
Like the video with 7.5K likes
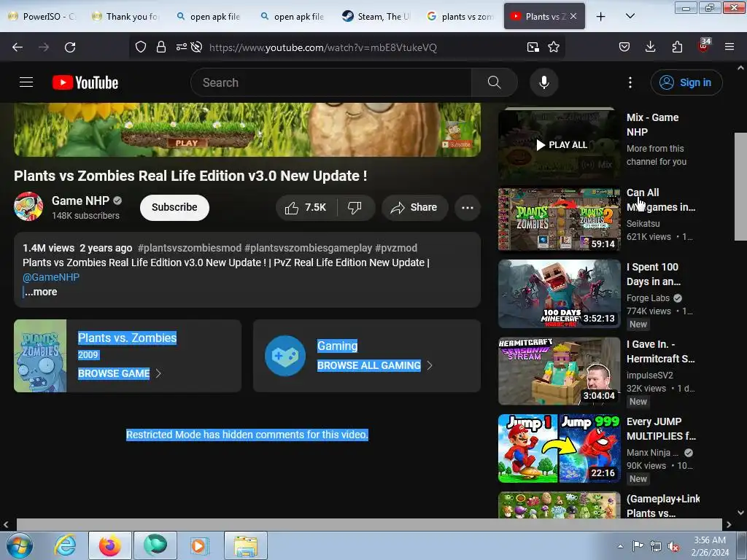(x=306, y=208)
